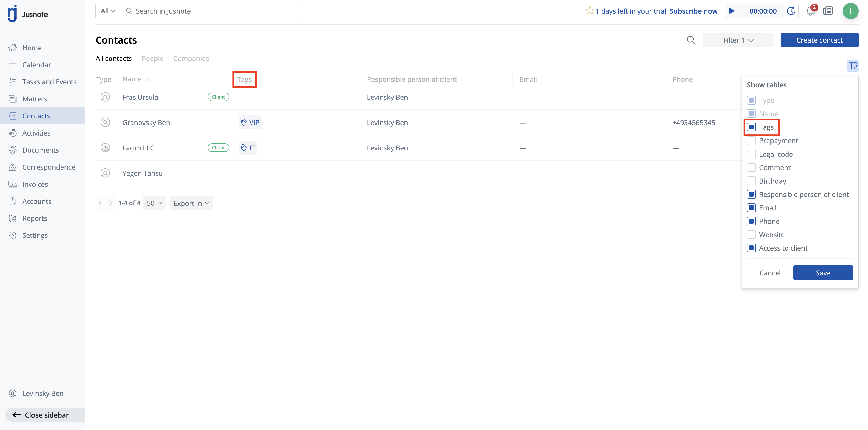Click the Calendar sidebar icon
This screenshot has width=868, height=430.
[13, 65]
